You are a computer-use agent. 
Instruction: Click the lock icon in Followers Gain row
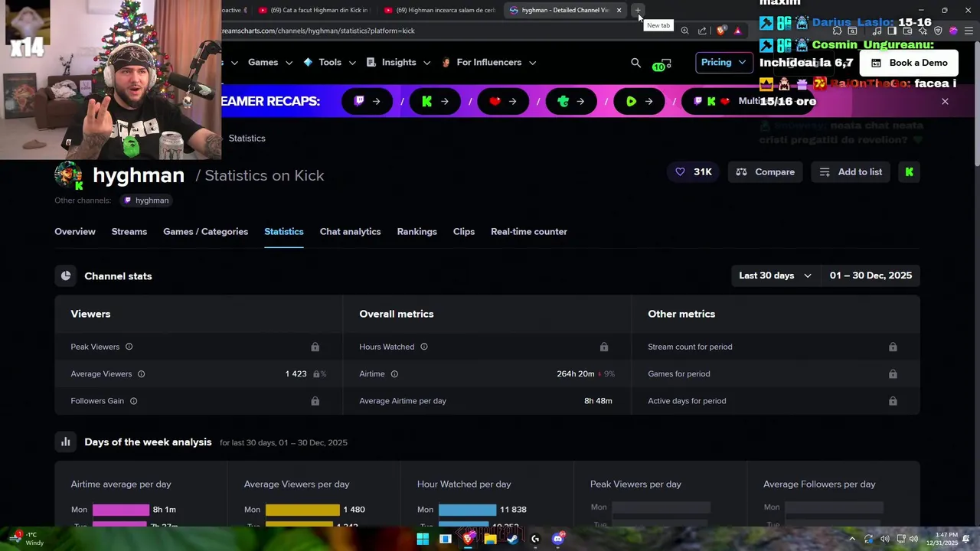click(x=315, y=401)
